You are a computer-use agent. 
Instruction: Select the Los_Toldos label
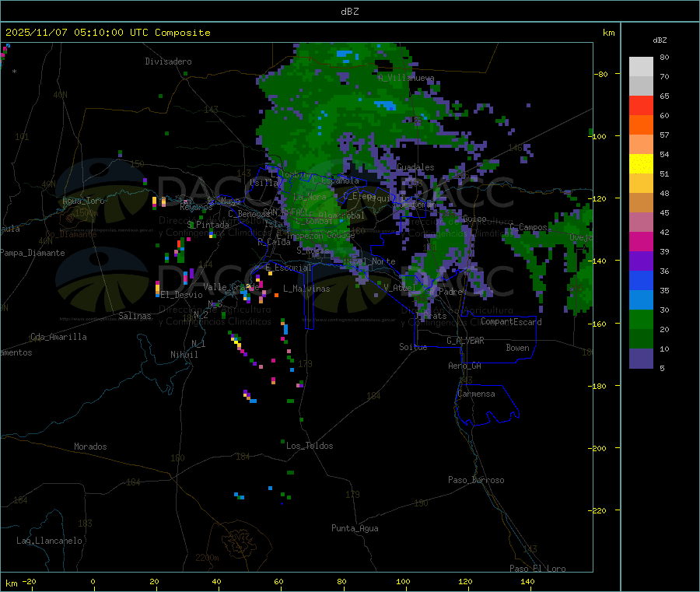click(x=310, y=446)
